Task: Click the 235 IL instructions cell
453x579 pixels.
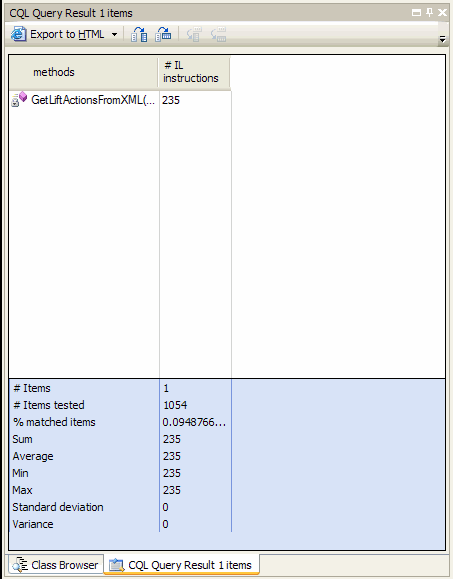Action: tap(171, 100)
